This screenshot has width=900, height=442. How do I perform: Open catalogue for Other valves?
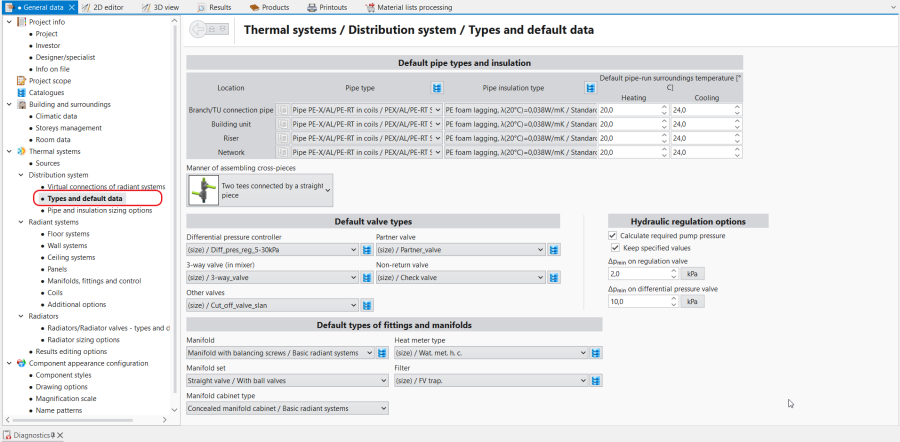[x=367, y=305]
